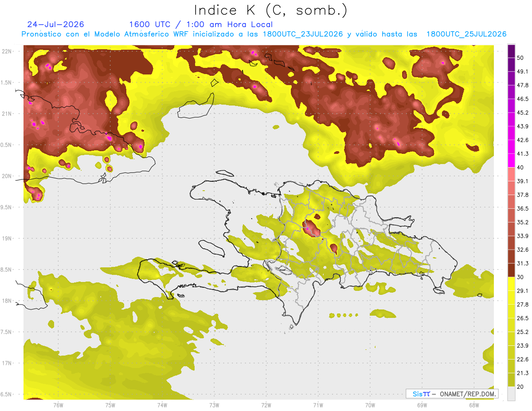Click the '40' colorbar value

520,167
